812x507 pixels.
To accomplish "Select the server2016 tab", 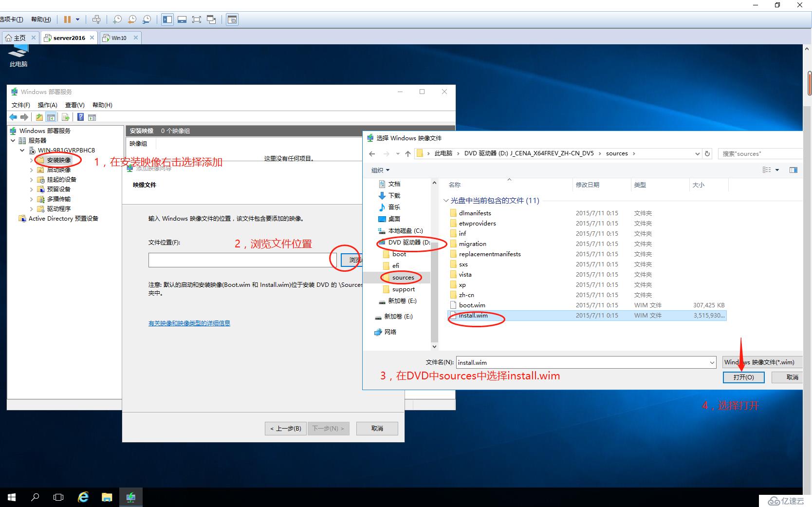I will tap(69, 38).
